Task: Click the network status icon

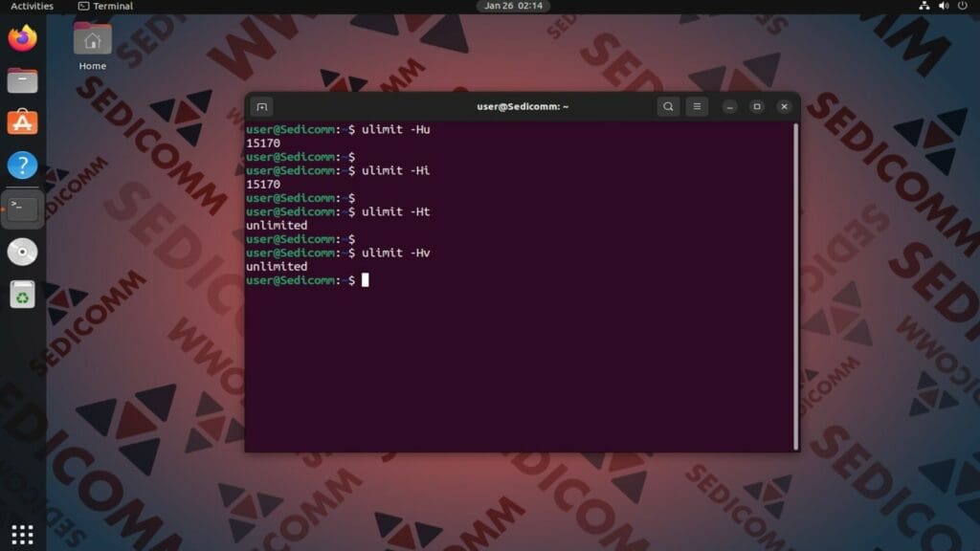Action: coord(924,6)
